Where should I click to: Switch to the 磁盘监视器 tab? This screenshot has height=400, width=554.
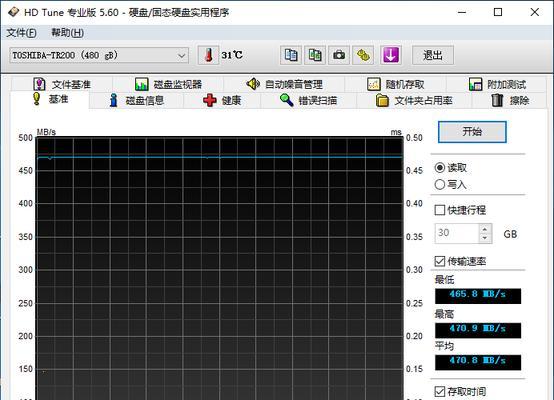[168, 84]
